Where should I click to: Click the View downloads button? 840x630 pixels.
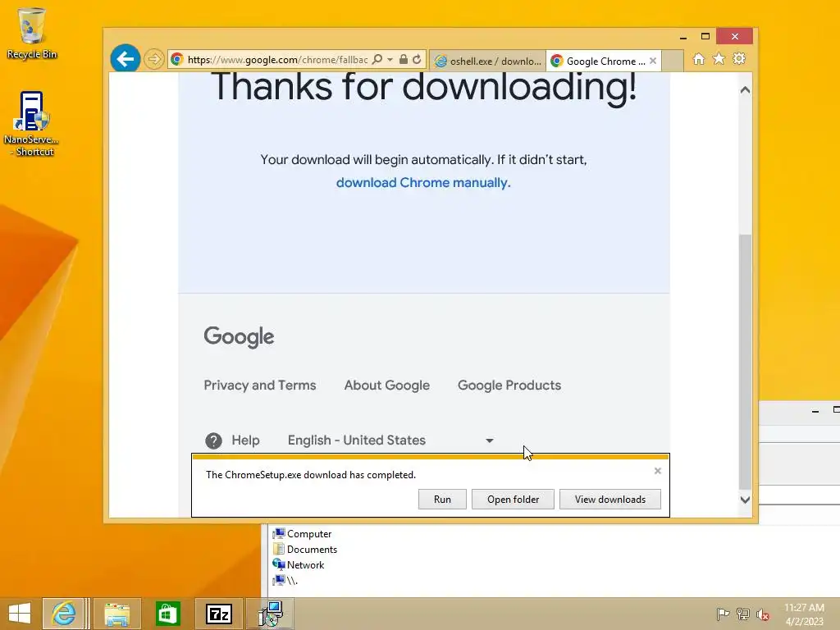pos(610,500)
